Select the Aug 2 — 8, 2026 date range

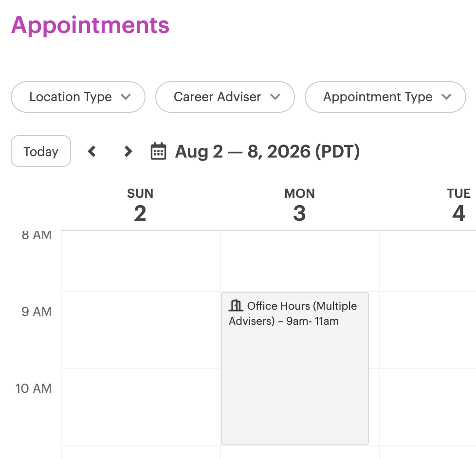click(x=267, y=151)
